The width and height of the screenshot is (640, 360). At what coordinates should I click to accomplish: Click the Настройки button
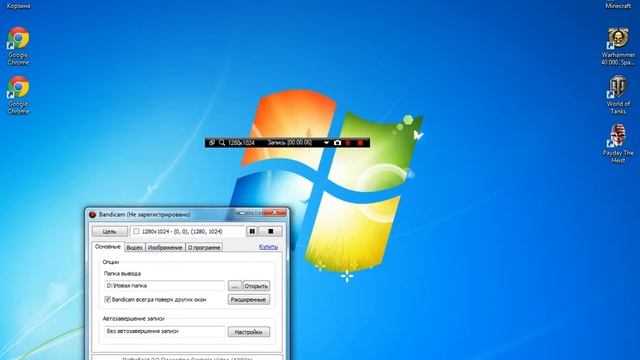click(249, 332)
